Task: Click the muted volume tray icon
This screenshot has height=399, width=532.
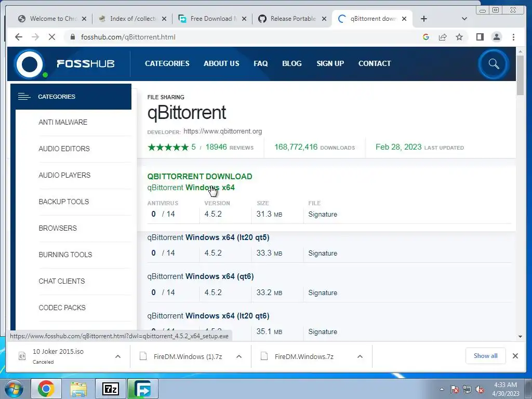Action: click(480, 389)
